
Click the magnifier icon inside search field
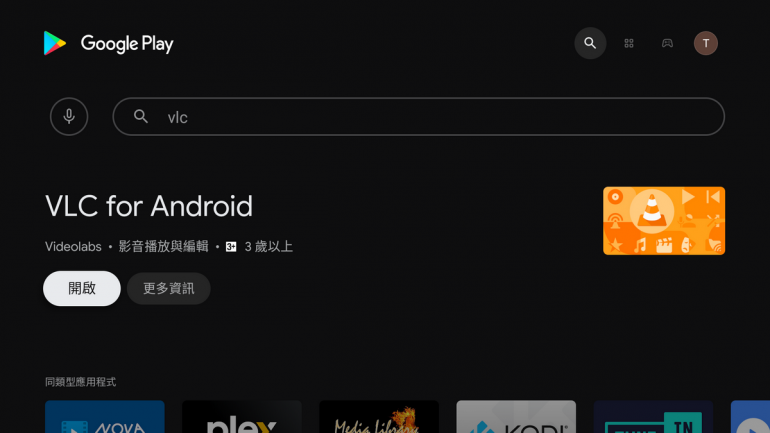(x=141, y=116)
